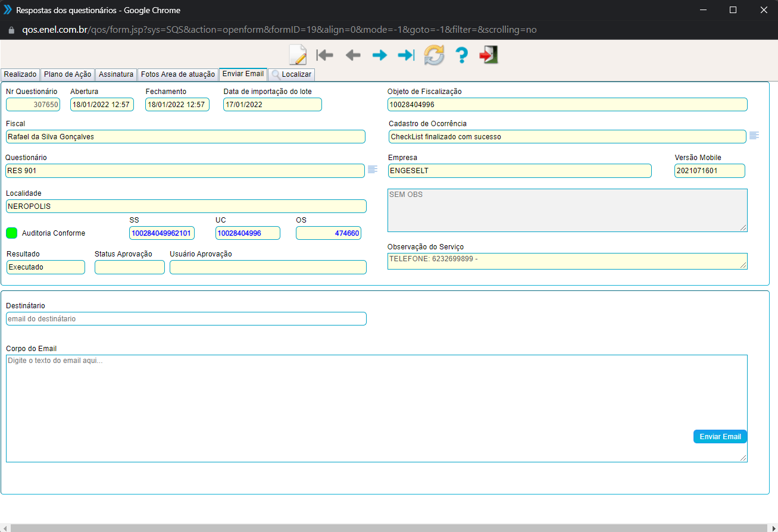This screenshot has width=778, height=532.
Task: Click green Auditoria Conforme indicator
Action: click(11, 233)
